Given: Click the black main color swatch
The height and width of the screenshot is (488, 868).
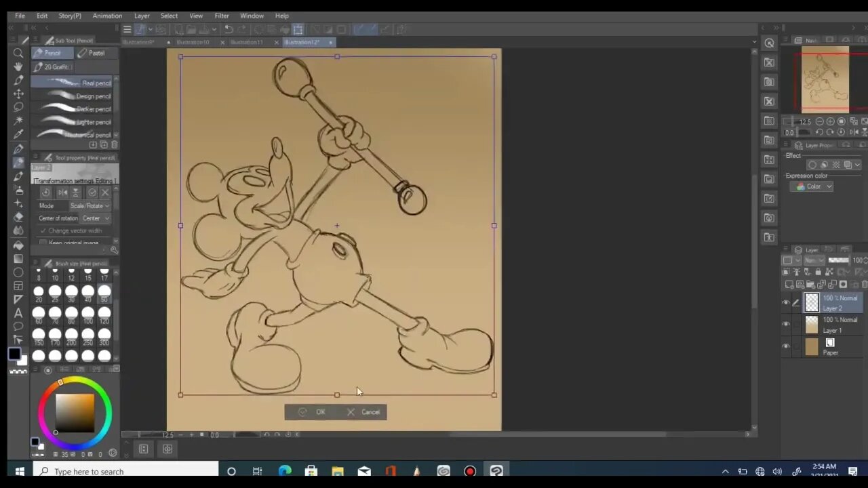Looking at the screenshot, I should [14, 354].
